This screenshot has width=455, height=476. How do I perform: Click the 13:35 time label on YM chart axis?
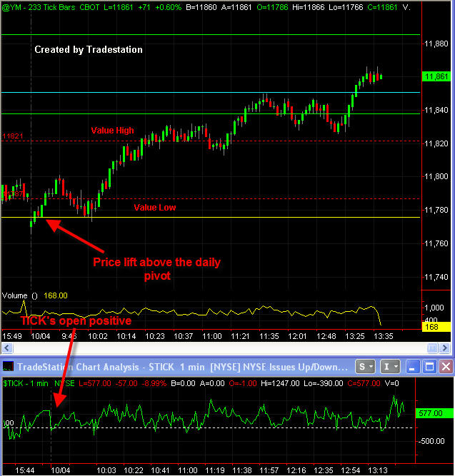tap(384, 336)
